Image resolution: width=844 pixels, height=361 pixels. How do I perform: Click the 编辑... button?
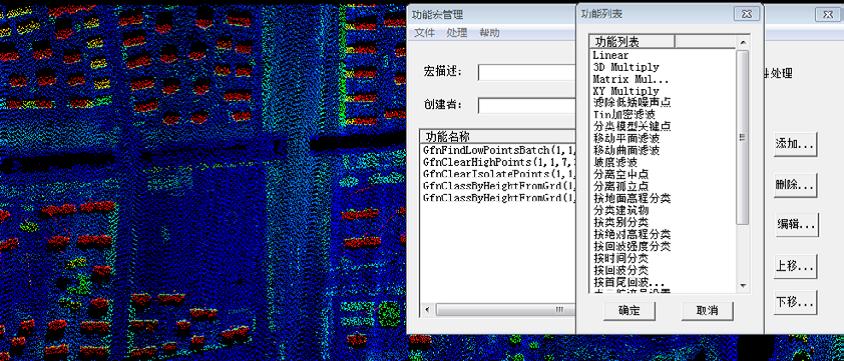797,225
